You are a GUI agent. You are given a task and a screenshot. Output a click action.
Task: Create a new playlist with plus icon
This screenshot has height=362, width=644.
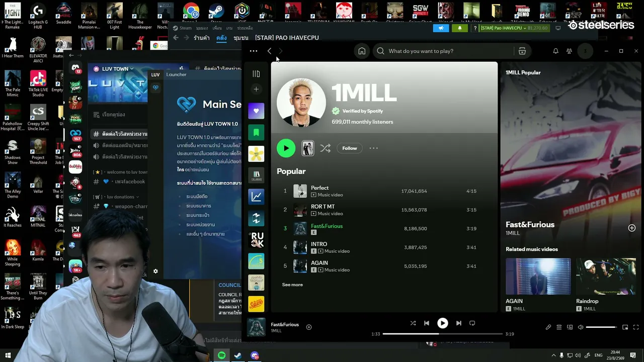[x=256, y=89]
